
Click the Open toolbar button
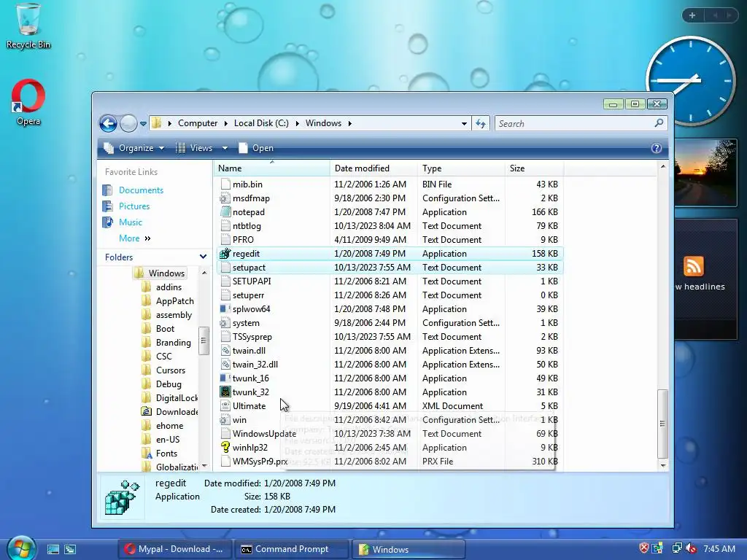pyautogui.click(x=256, y=148)
